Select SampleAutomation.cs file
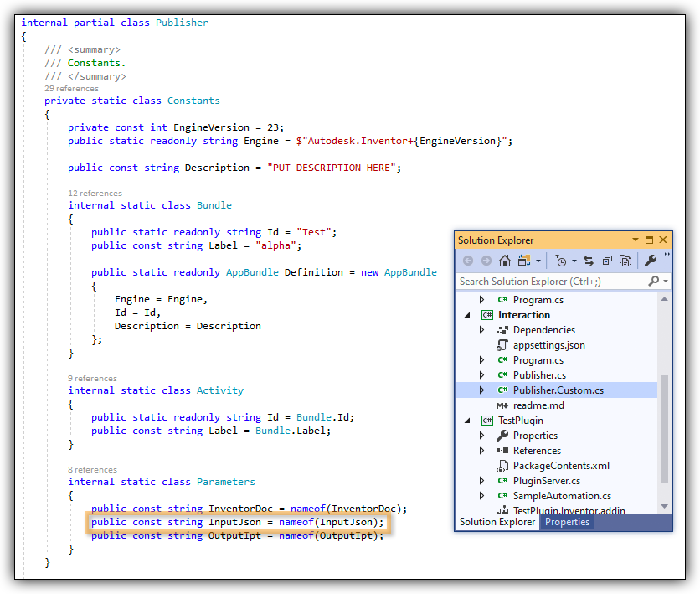 [x=562, y=496]
